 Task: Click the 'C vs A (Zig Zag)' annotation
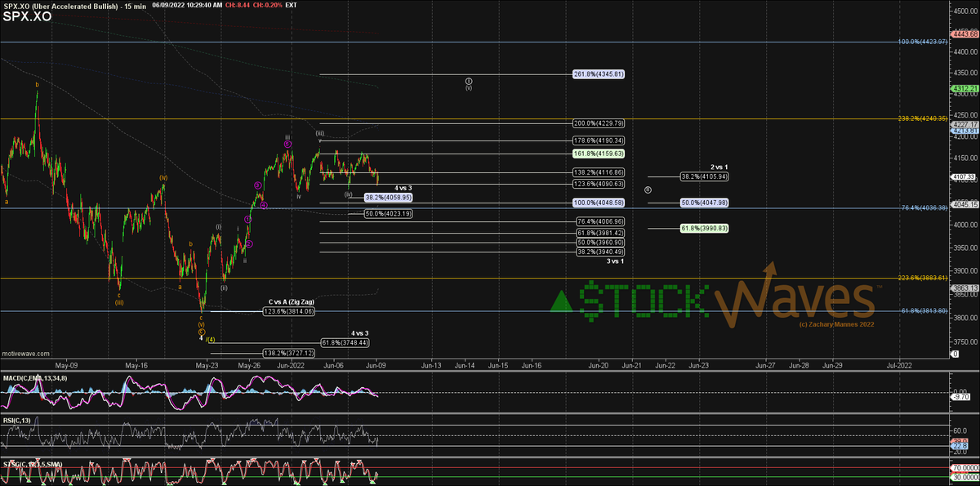[291, 301]
